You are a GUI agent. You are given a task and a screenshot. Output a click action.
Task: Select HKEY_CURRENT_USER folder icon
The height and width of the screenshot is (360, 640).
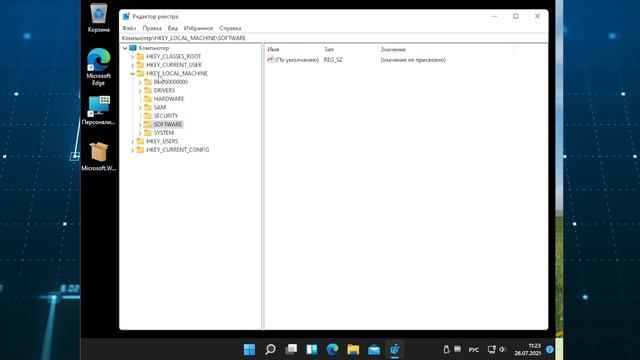pos(140,65)
